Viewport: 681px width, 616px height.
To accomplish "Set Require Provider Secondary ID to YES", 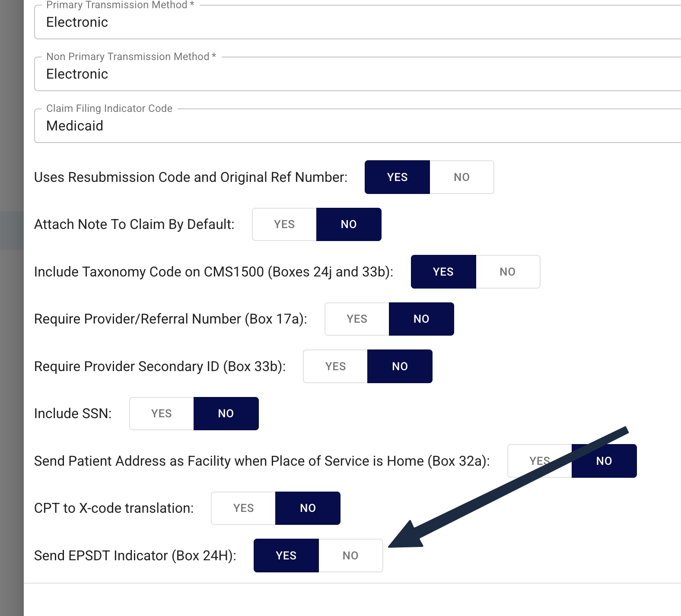I will tap(335, 366).
